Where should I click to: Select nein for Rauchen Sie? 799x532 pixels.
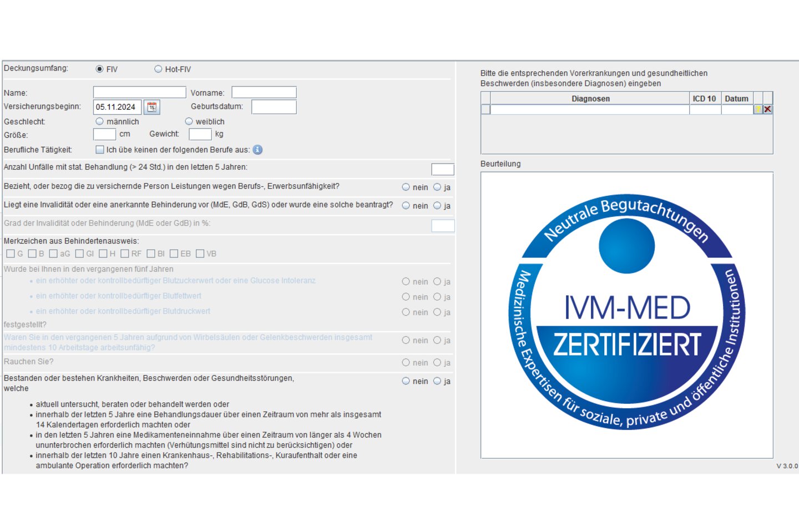(406, 363)
